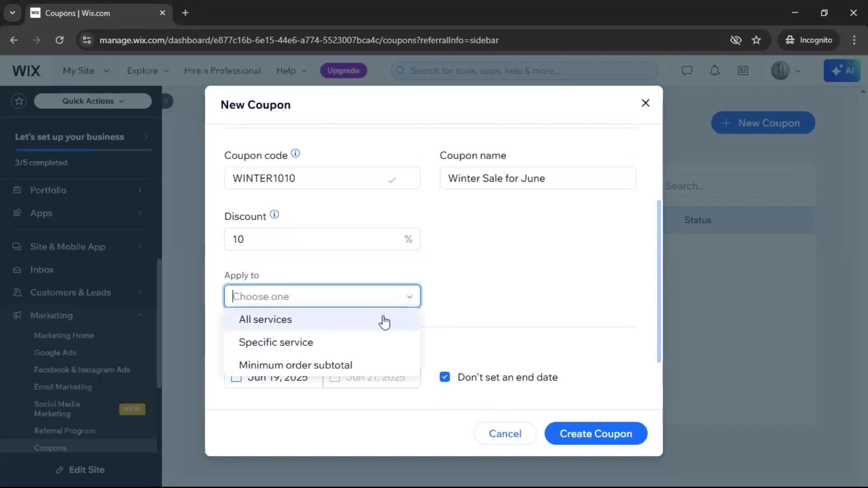Click the Coupon code info icon
868x488 pixels.
tap(295, 154)
